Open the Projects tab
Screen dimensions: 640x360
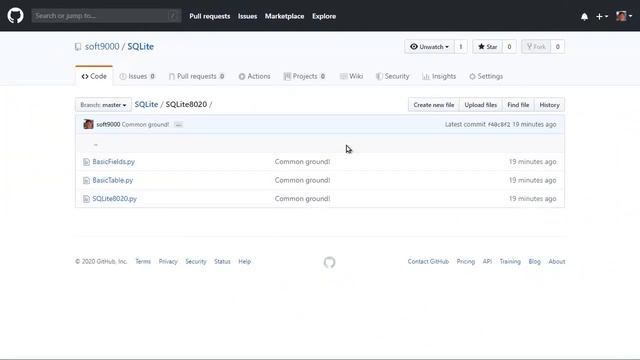click(x=304, y=76)
